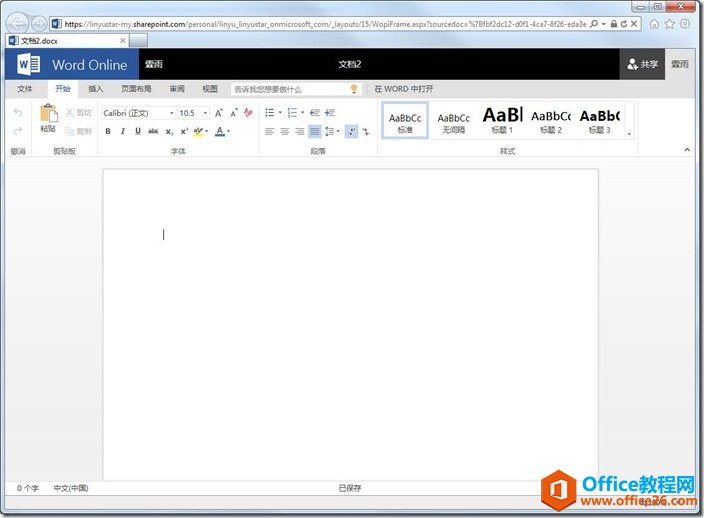Image resolution: width=704 pixels, height=518 pixels.
Task: Toggle strikethrough (abc) formatting
Action: [x=153, y=131]
